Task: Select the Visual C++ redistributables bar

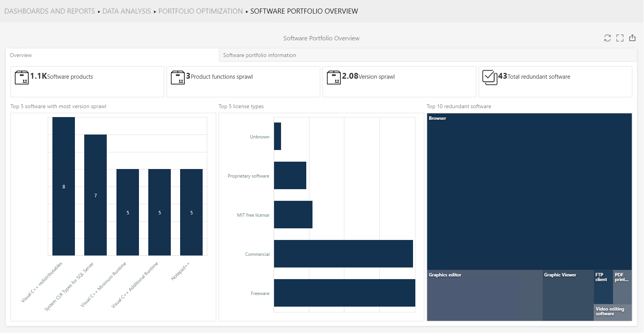Action: coord(64,186)
